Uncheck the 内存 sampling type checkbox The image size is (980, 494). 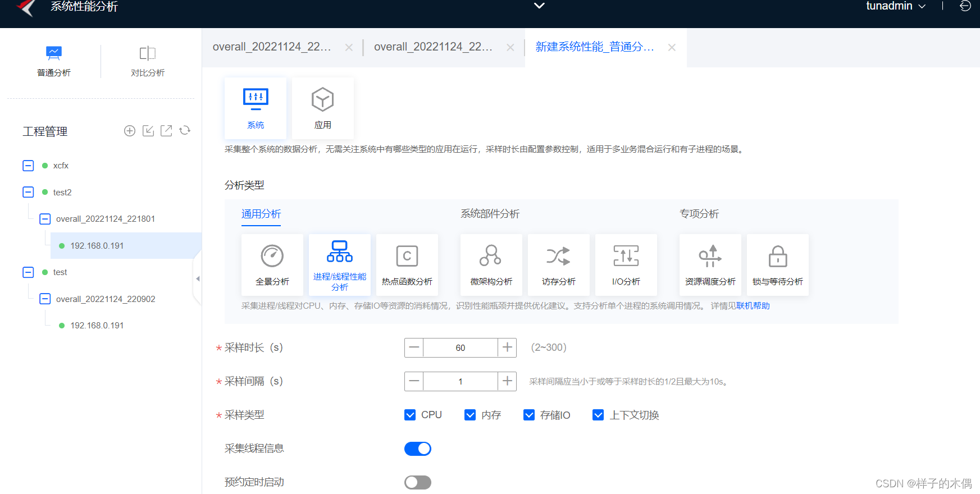pos(470,415)
